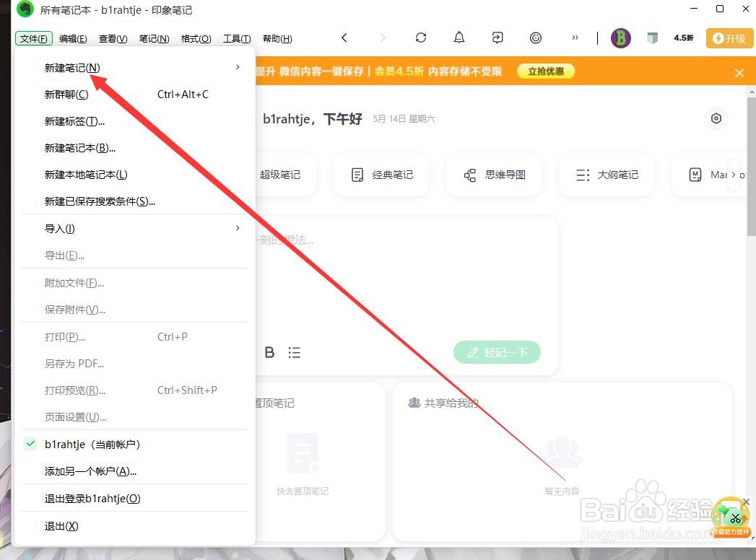756x560 pixels.
Task: Show more note types with right chevron
Action: (734, 175)
